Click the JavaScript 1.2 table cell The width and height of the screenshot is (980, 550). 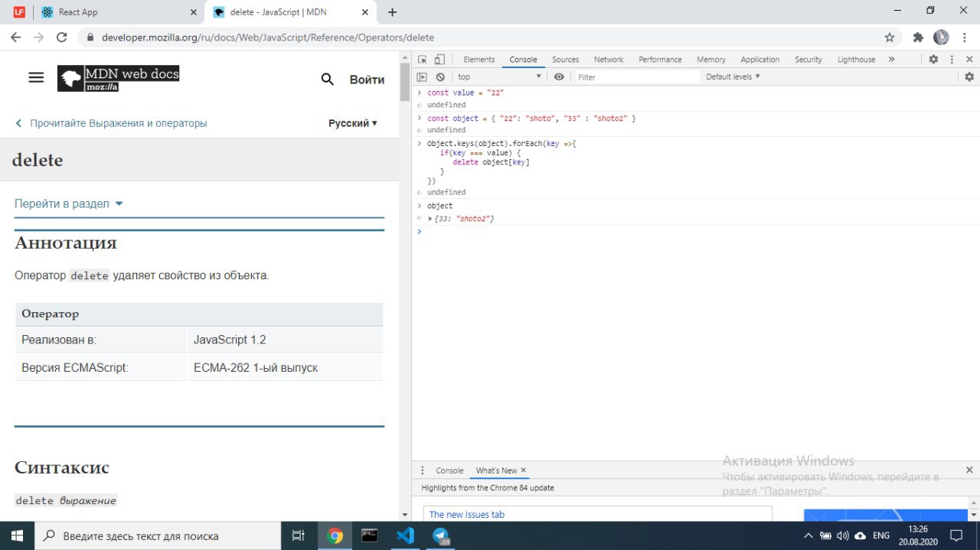(x=285, y=340)
